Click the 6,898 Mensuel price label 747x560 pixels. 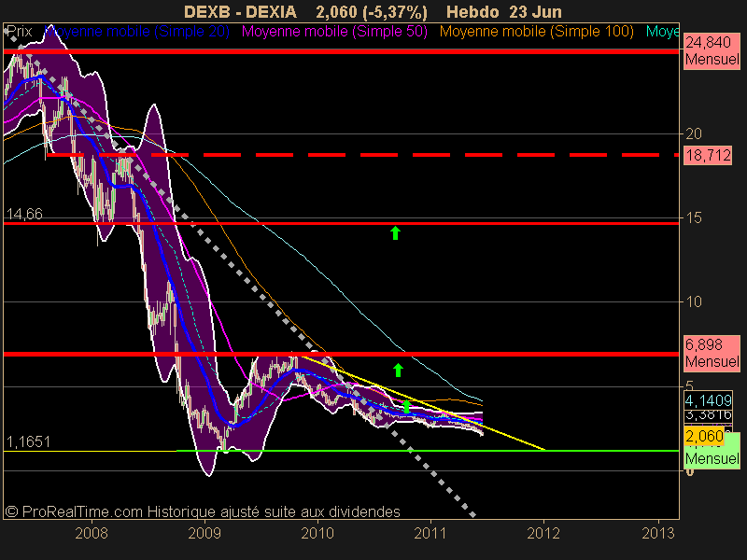712,353
